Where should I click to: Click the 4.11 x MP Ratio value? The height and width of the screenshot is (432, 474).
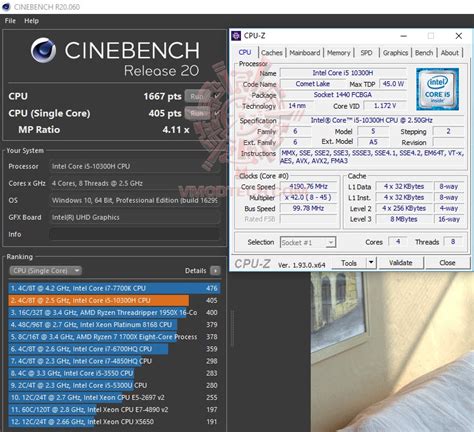coord(176,130)
